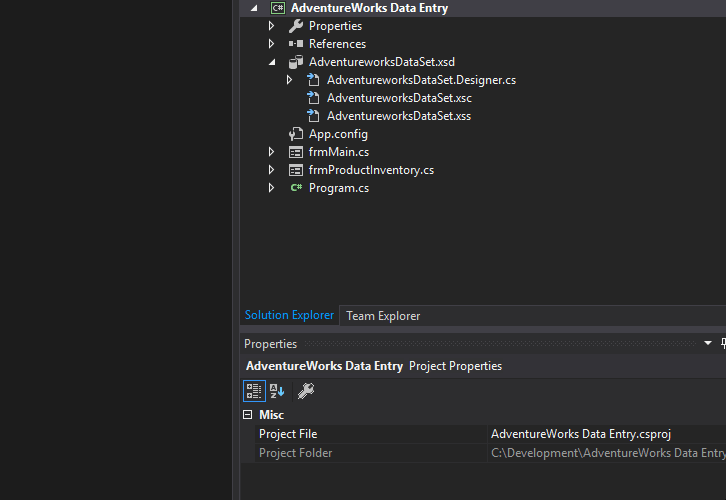Select the References tree item
This screenshot has width=726, height=500.
click(x=337, y=44)
